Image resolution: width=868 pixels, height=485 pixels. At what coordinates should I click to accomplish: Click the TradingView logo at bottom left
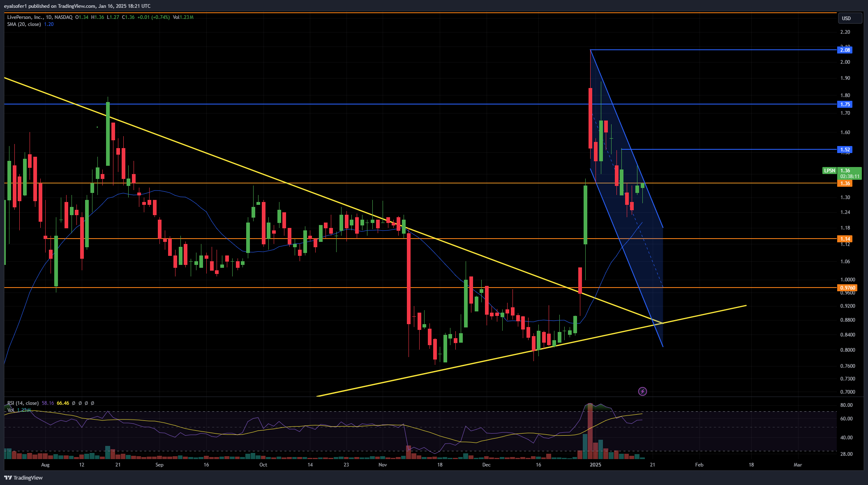[x=23, y=478]
